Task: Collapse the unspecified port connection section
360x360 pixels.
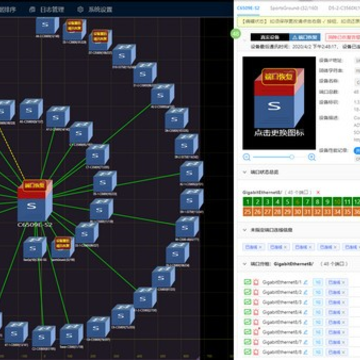Action: pyautogui.click(x=244, y=230)
